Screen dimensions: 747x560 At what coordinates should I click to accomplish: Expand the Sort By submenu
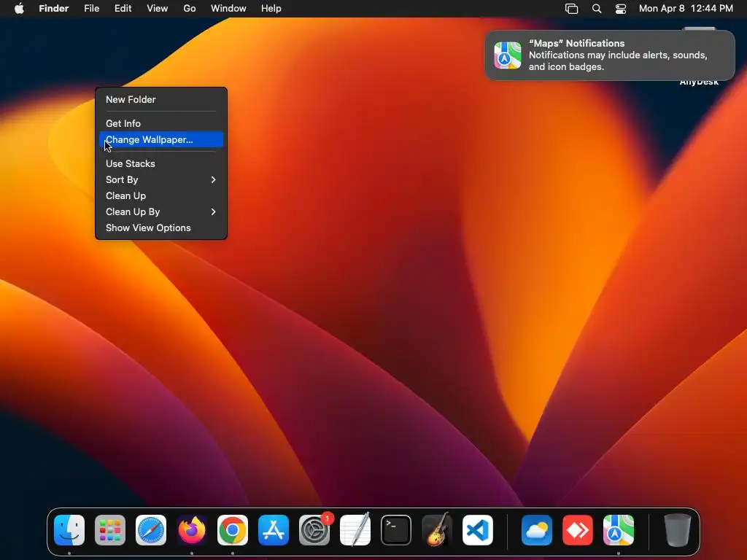click(x=161, y=179)
